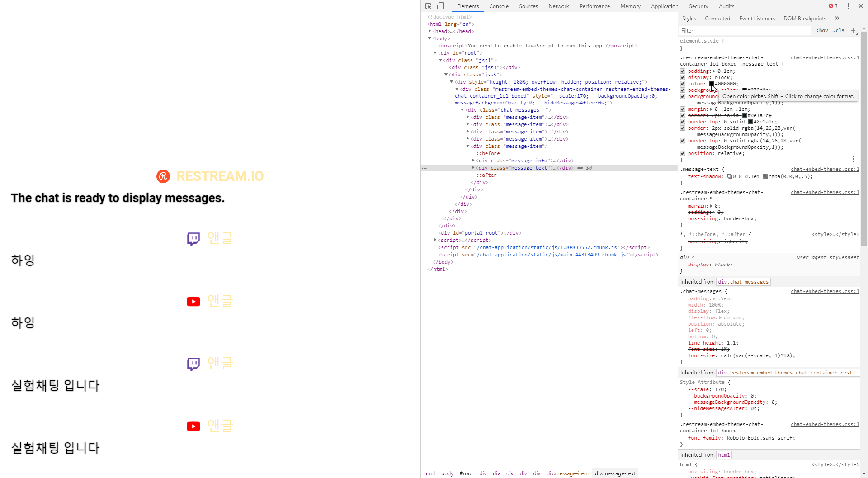
Task: Open swatch of struck-through border #0e1a1c
Action: (x=745, y=115)
